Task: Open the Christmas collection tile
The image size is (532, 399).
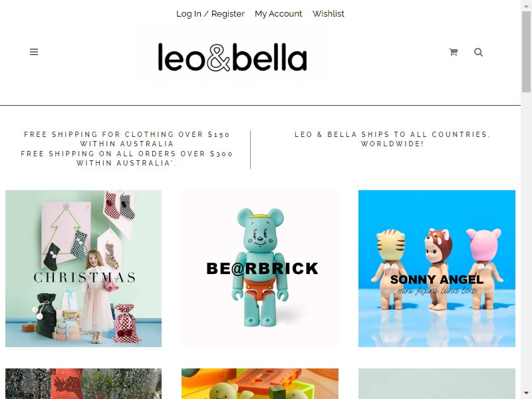Action: point(84,269)
